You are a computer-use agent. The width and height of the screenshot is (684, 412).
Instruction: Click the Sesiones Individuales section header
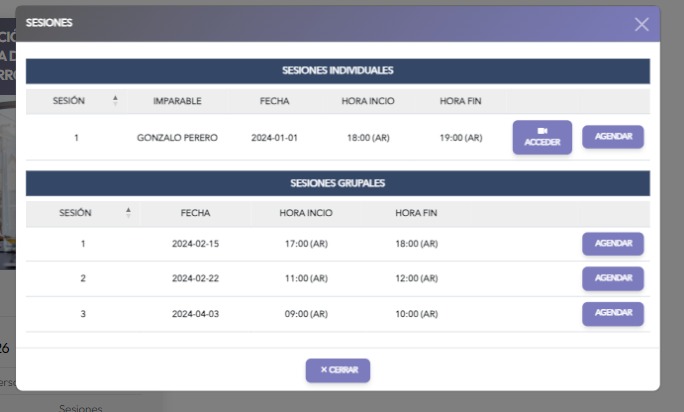[338, 71]
